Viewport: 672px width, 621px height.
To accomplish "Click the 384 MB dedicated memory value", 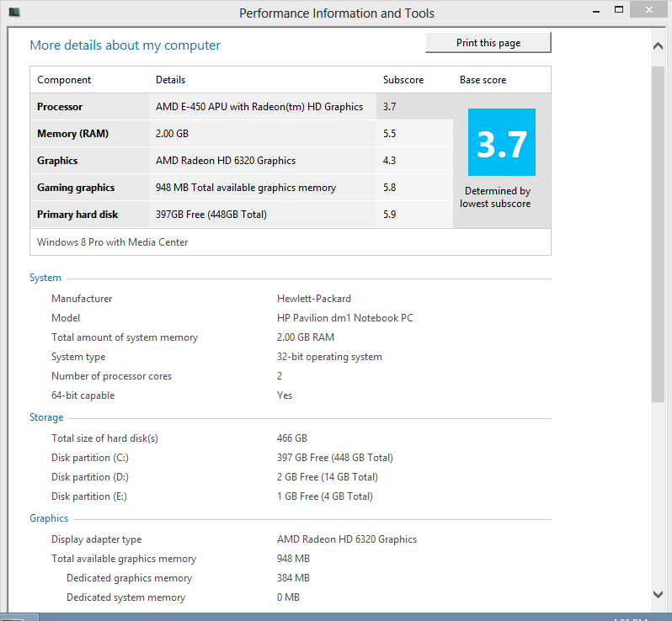I will coord(293,578).
